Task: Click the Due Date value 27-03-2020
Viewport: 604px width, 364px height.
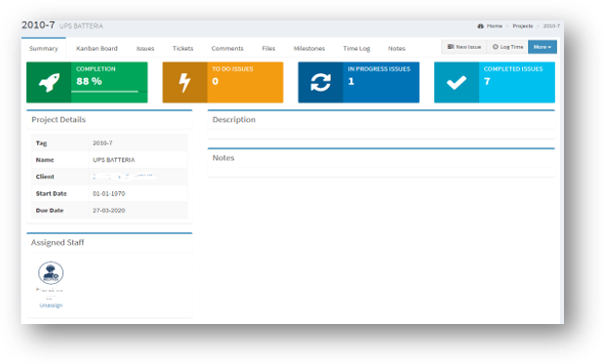Action: pyautogui.click(x=108, y=211)
